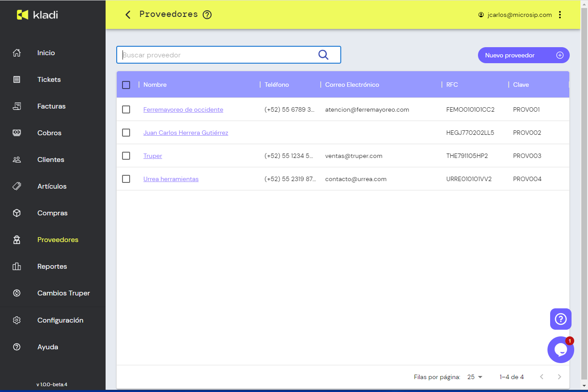
Task: Click the user account icon by the email
Action: [481, 15]
